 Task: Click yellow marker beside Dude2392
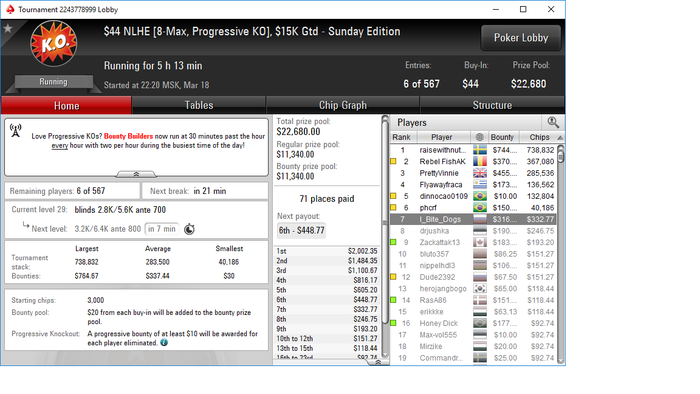(393, 277)
